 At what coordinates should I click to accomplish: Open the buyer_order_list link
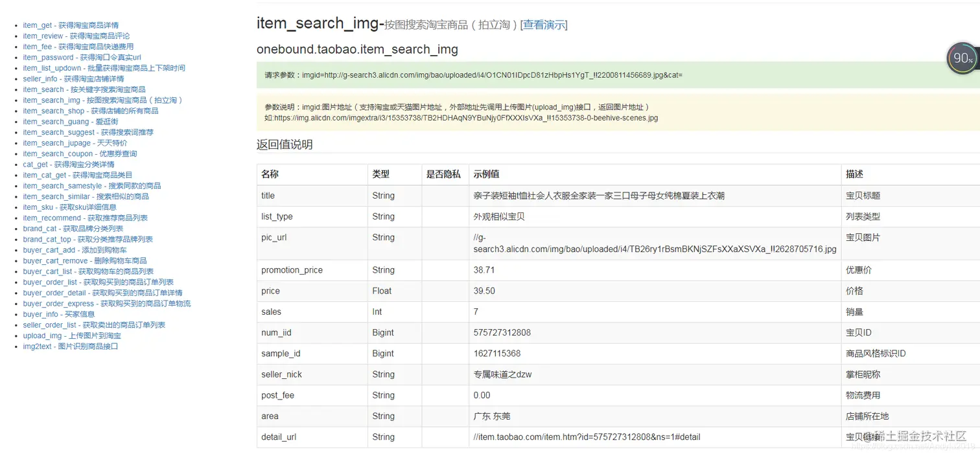[98, 282]
